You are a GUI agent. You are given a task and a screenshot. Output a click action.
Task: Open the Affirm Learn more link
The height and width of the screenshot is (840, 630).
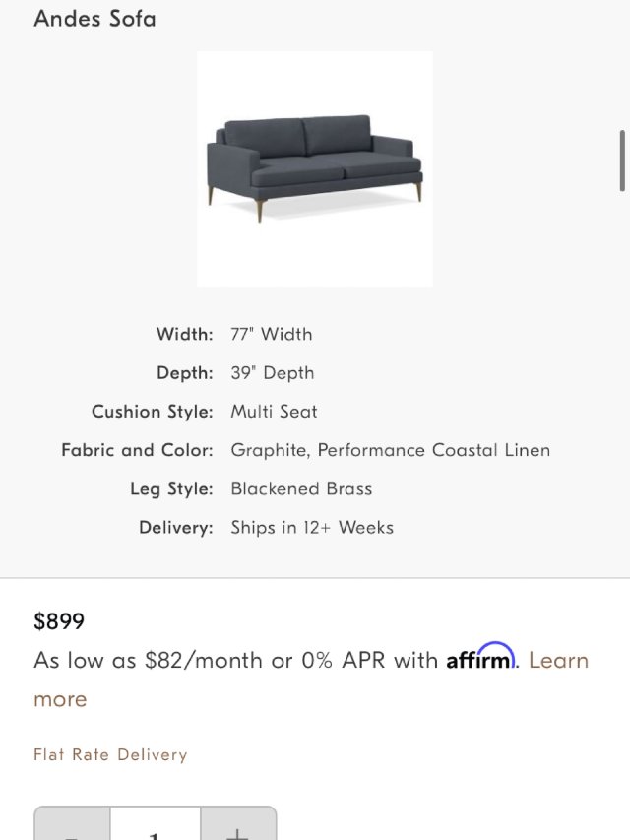[x=558, y=661]
